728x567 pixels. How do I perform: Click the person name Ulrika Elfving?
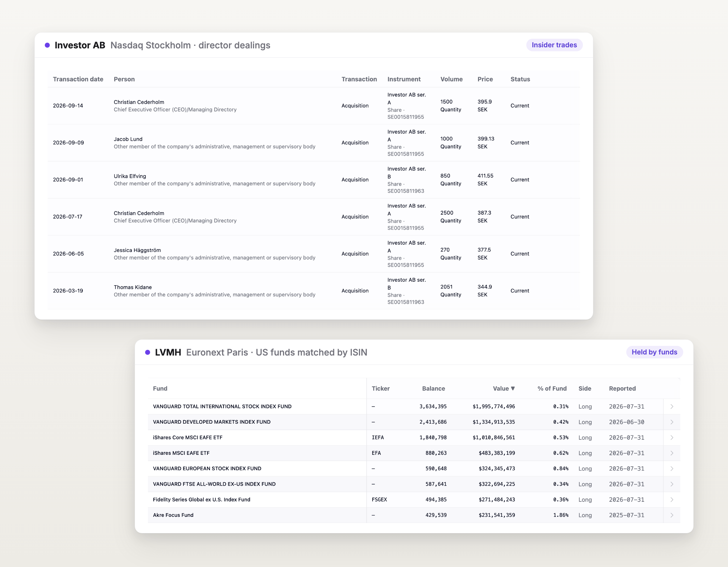tap(130, 176)
